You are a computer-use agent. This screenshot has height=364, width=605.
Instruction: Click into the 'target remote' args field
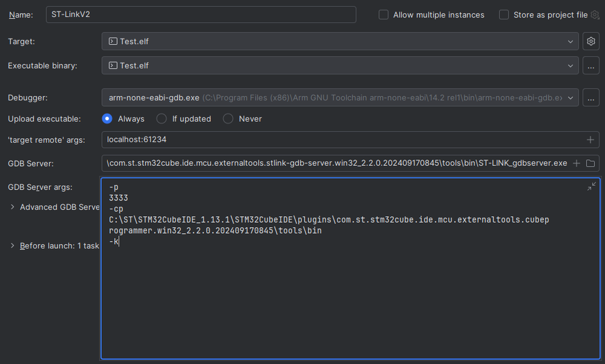pyautogui.click(x=339, y=140)
